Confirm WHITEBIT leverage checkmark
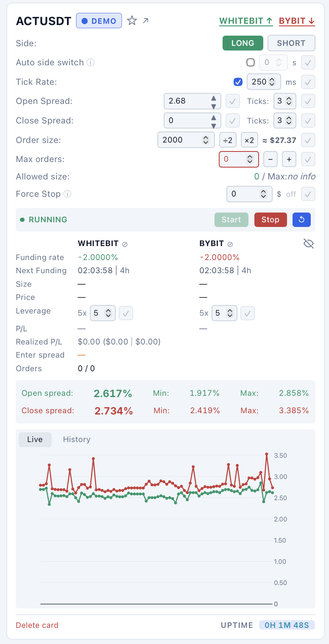Screen dimensions: 329x644 [126, 313]
